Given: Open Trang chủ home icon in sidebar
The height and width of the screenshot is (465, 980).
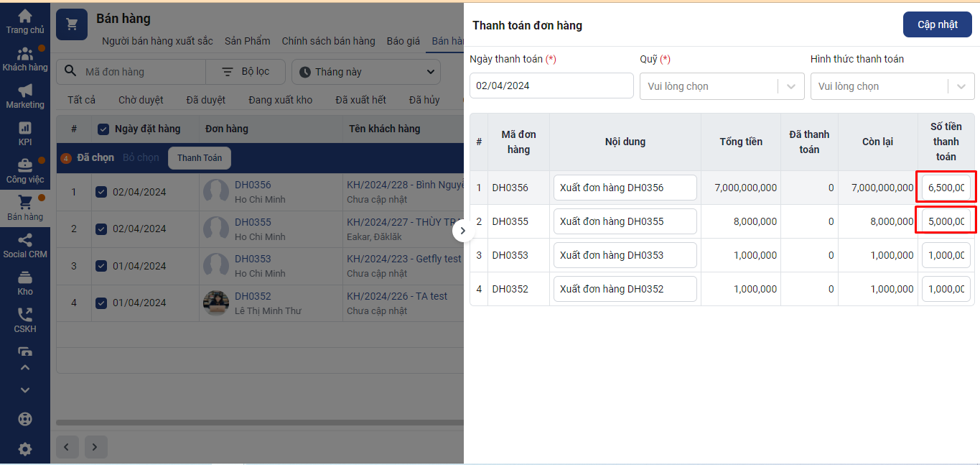Looking at the screenshot, I should click(25, 17).
